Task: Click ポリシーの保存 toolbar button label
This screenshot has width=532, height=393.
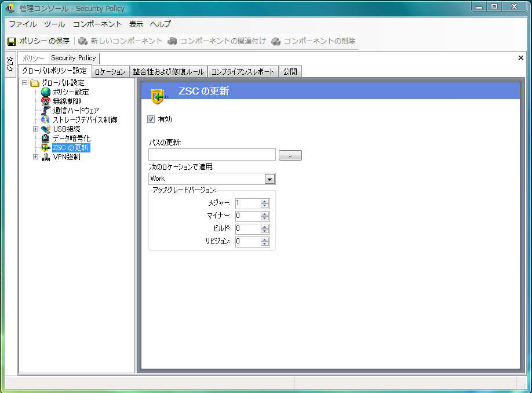Action: click(44, 41)
